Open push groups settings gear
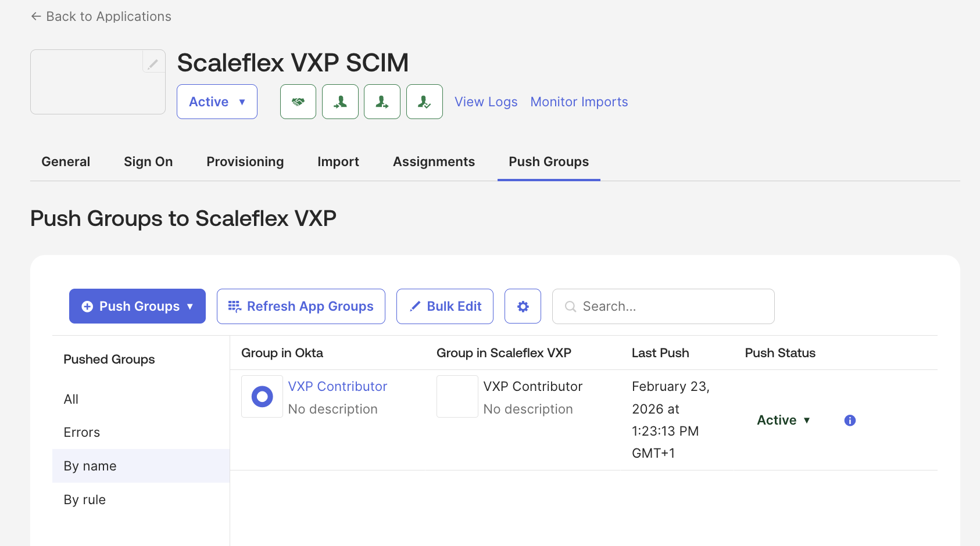The height and width of the screenshot is (546, 980). tap(523, 306)
